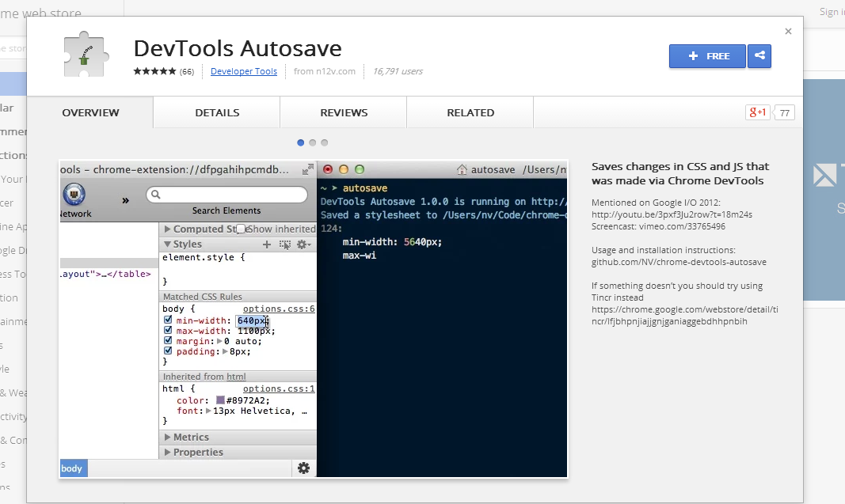Click the #8972A2 color swatch
This screenshot has height=504, width=845.
click(219, 400)
